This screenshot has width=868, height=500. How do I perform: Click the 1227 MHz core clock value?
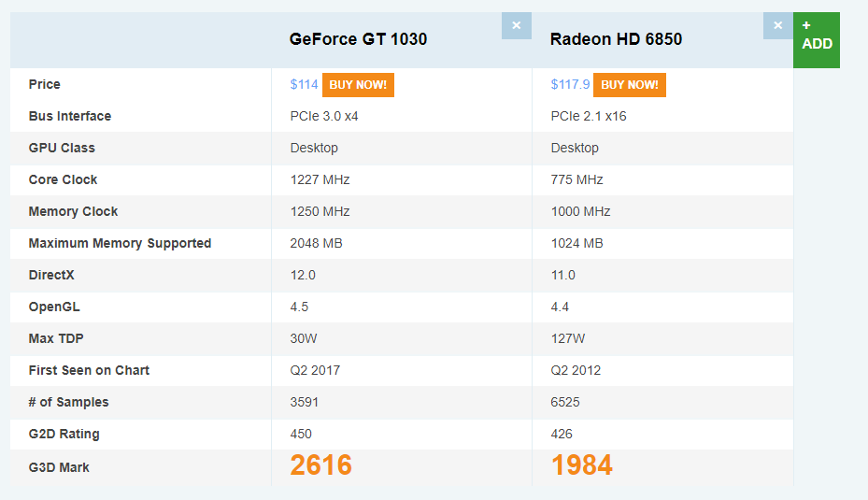click(320, 179)
